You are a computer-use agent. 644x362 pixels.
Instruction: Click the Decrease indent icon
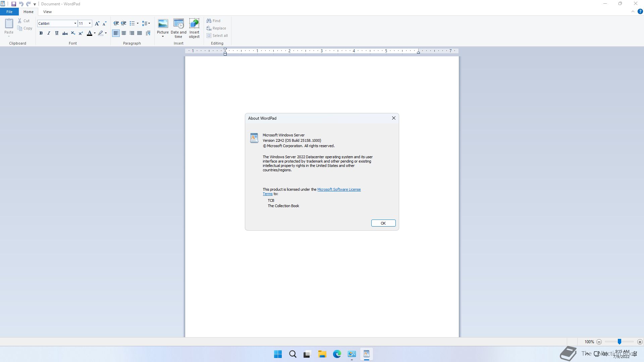tap(116, 23)
